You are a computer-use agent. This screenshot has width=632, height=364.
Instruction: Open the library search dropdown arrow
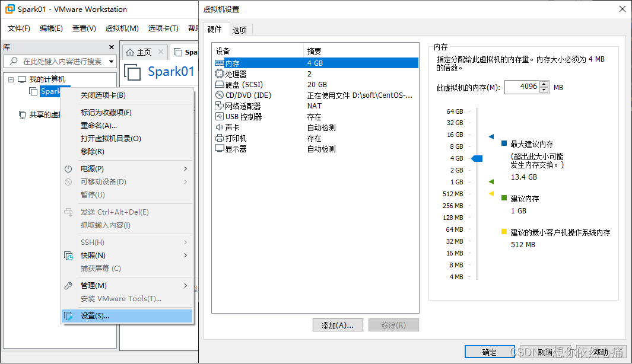click(x=111, y=62)
